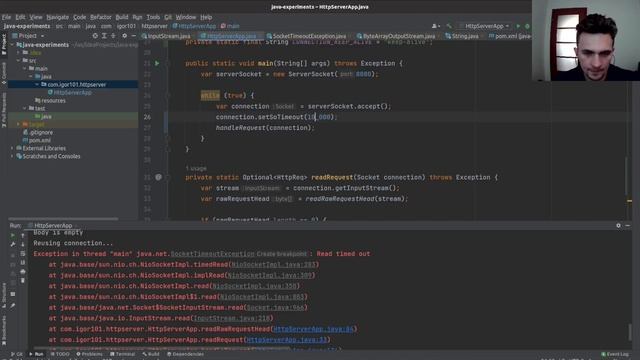The width and height of the screenshot is (640, 360).
Task: Toggle scroll to end in Run console
Action: click(22, 262)
